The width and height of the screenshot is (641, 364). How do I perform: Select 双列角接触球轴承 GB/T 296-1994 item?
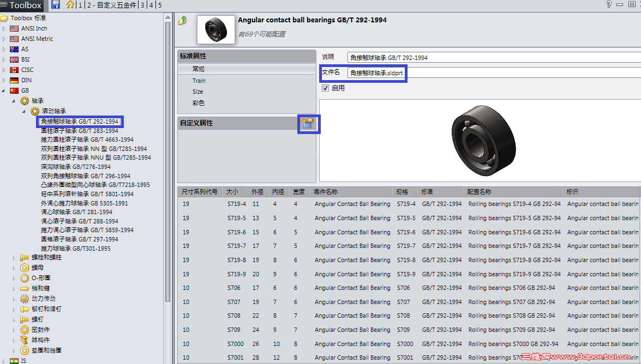coord(86,176)
